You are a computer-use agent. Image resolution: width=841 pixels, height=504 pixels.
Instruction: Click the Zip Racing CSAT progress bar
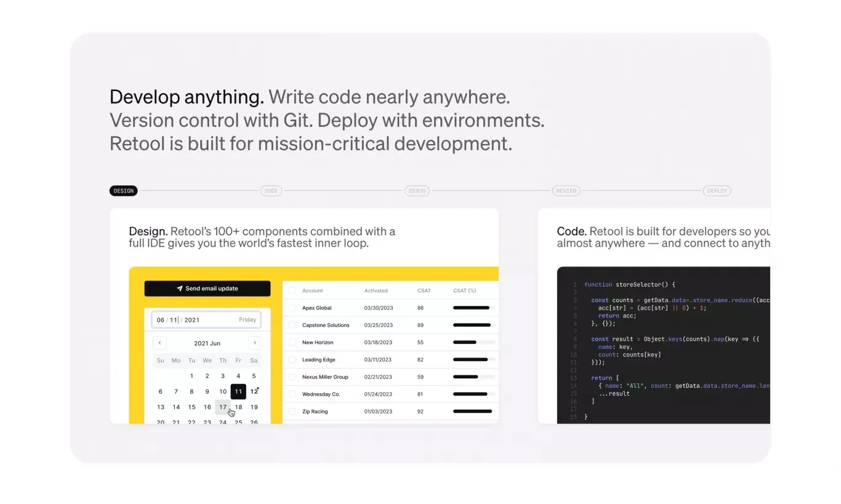click(x=474, y=411)
